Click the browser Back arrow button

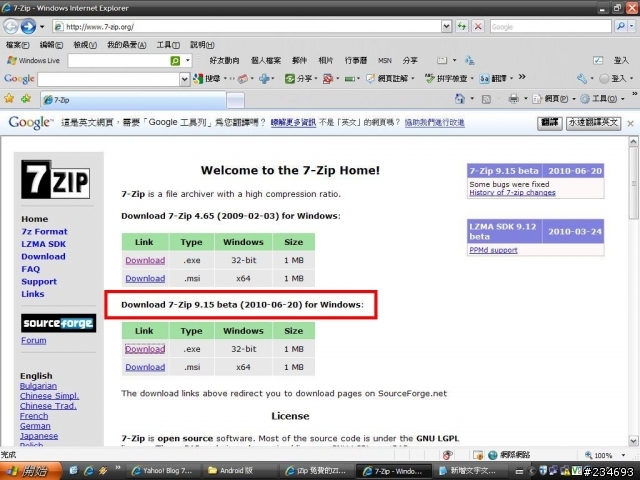[11, 27]
